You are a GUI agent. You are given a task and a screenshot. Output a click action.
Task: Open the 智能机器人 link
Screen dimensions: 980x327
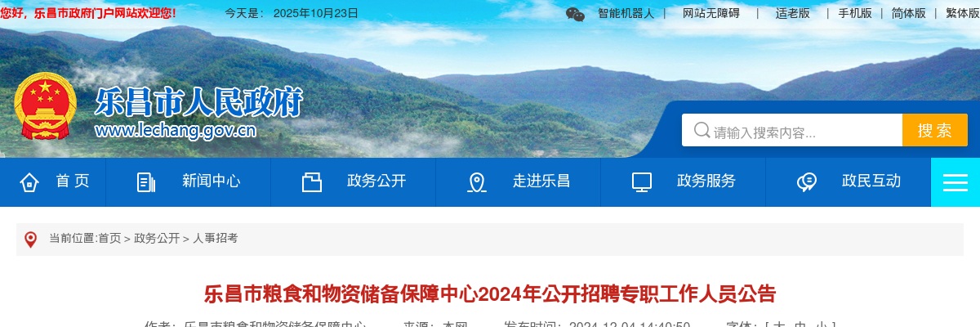click(626, 13)
